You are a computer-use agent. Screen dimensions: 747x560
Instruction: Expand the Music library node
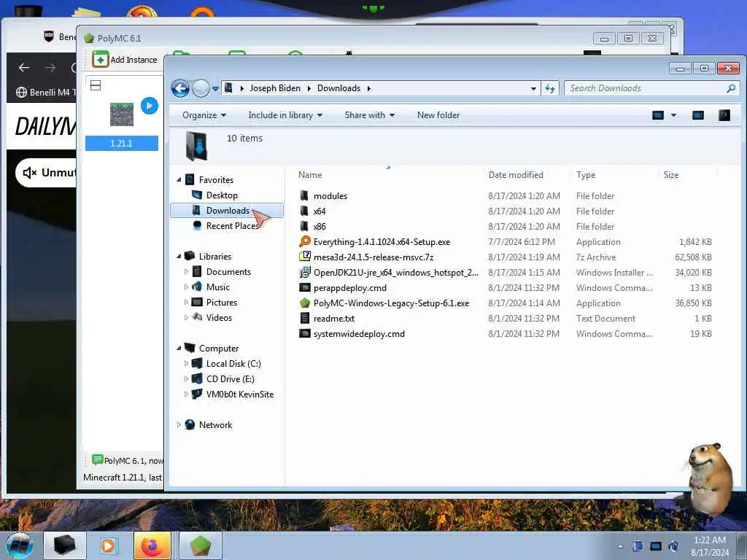pos(186,287)
